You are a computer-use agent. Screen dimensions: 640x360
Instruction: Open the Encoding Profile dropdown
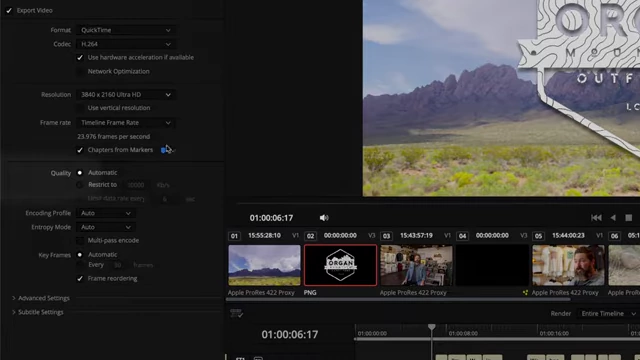pos(106,213)
